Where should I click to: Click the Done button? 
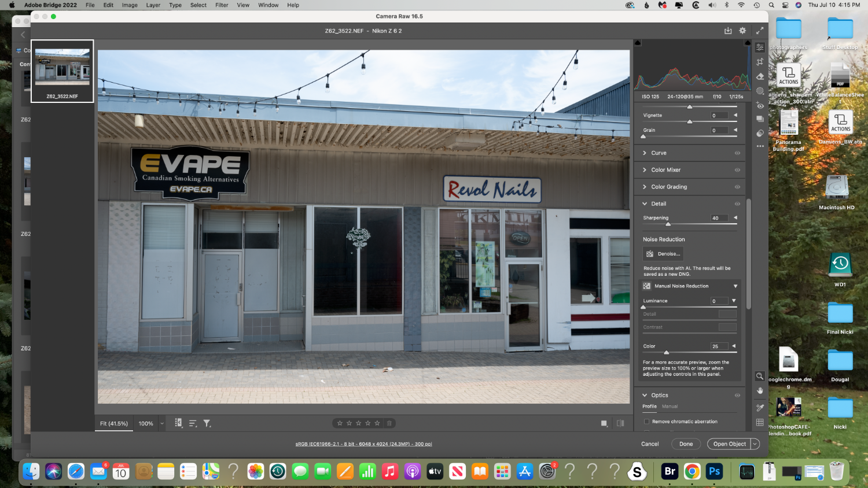[x=686, y=444]
